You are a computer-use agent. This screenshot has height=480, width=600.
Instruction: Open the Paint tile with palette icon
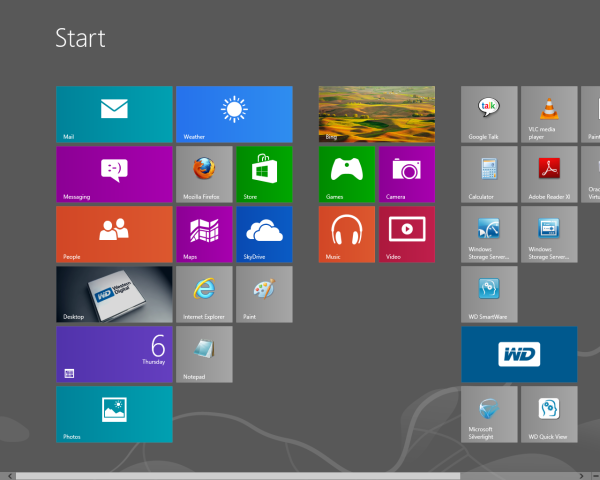pos(264,294)
